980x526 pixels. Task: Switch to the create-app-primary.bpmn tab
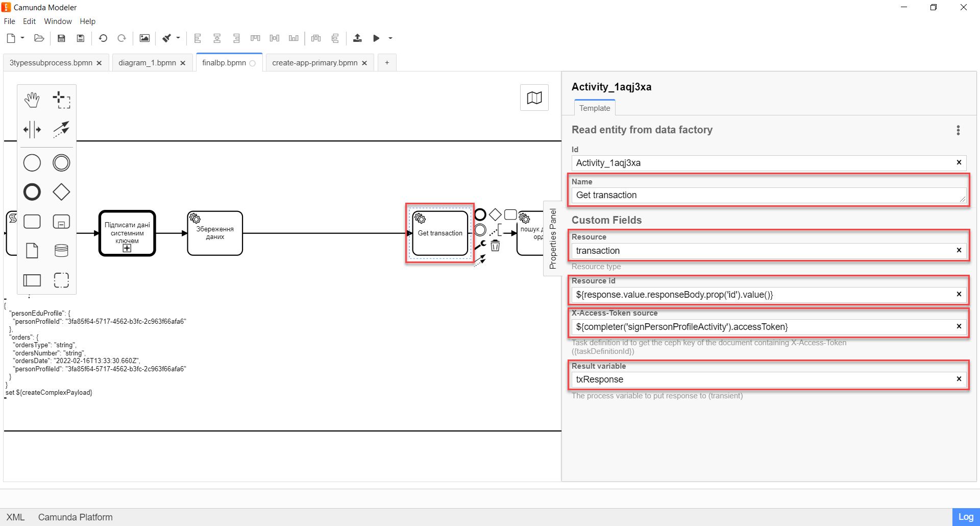[314, 63]
